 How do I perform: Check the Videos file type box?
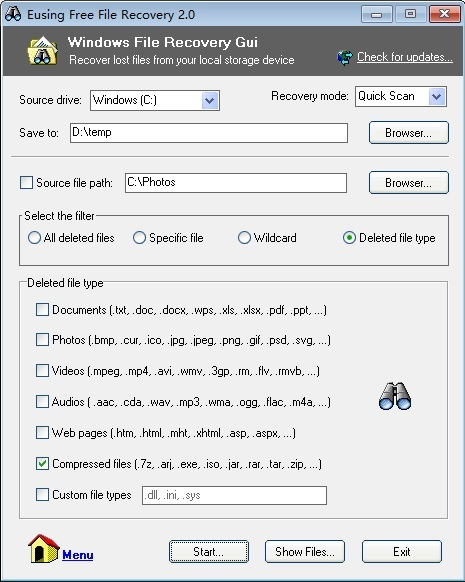tap(42, 370)
